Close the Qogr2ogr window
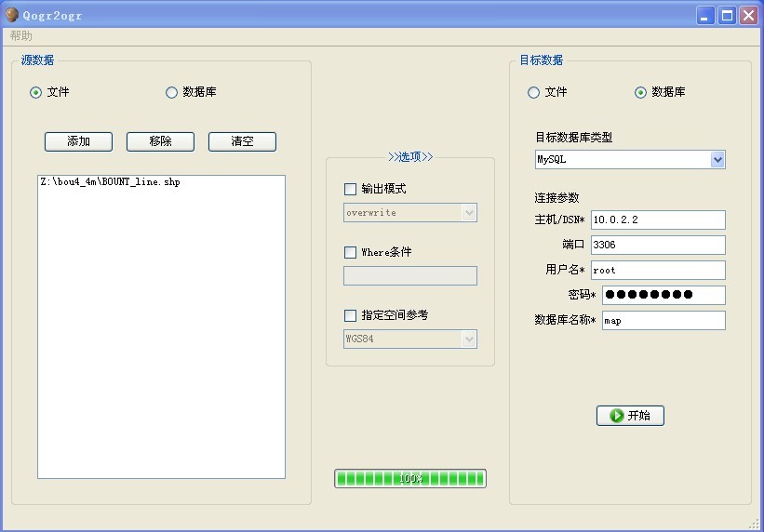Image resolution: width=764 pixels, height=532 pixels. [x=749, y=16]
